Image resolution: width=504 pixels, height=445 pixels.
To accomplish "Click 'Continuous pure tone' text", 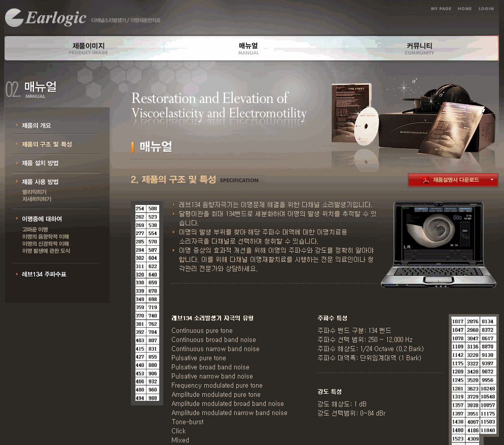I will coord(202,330).
